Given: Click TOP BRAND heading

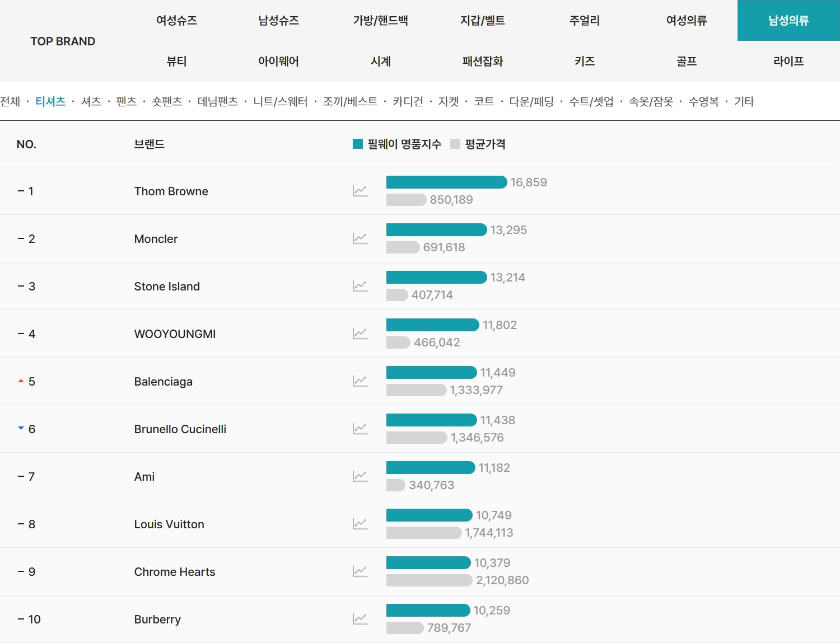Looking at the screenshot, I should click(63, 41).
